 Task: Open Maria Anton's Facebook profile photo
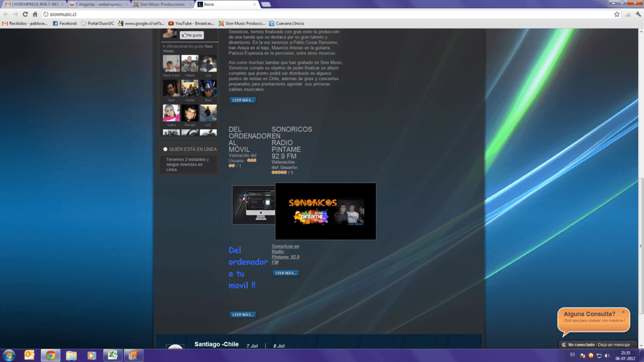pos(172,64)
